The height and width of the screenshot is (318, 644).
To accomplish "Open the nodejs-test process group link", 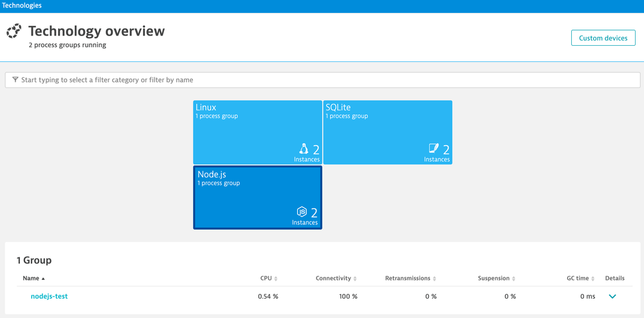I will 49,297.
